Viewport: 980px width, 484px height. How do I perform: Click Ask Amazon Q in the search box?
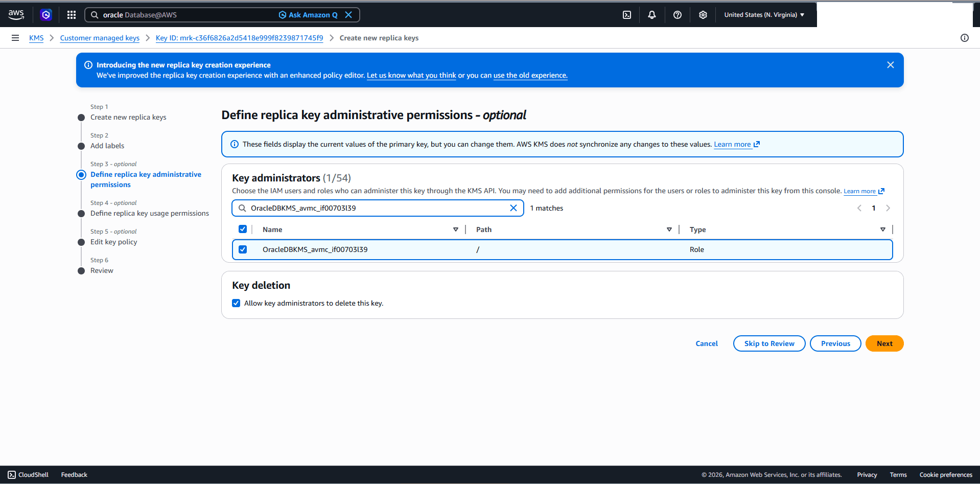[308, 15]
